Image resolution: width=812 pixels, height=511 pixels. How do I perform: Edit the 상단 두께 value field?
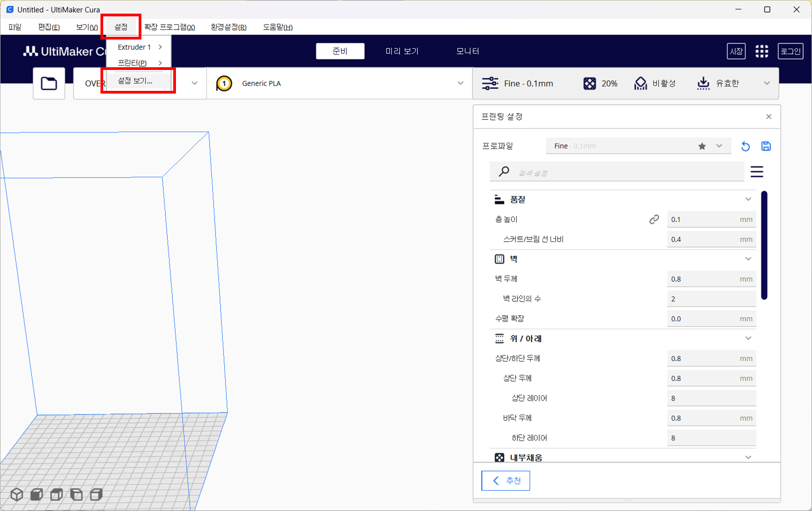tap(712, 378)
